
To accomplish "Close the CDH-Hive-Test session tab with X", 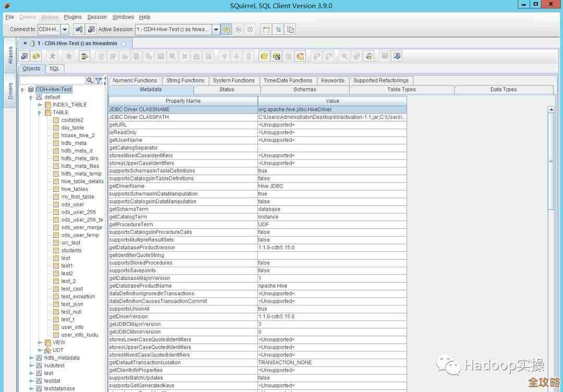I will [25, 43].
